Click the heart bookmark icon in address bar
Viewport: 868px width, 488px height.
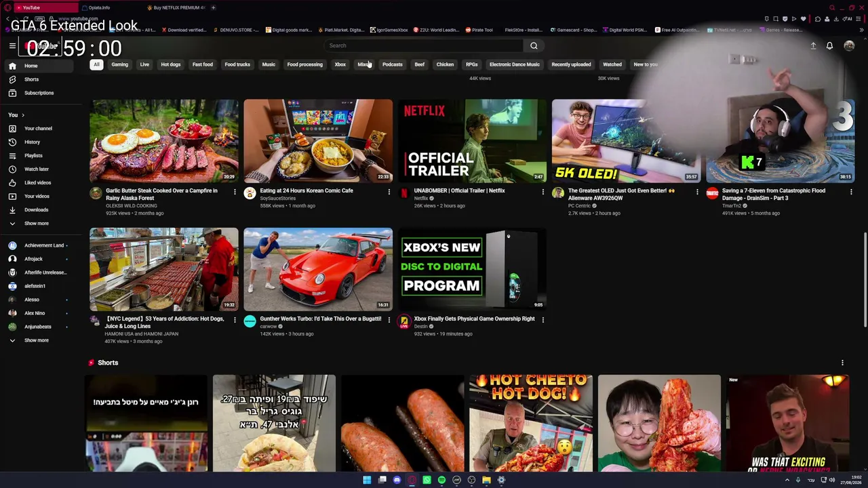point(804,19)
